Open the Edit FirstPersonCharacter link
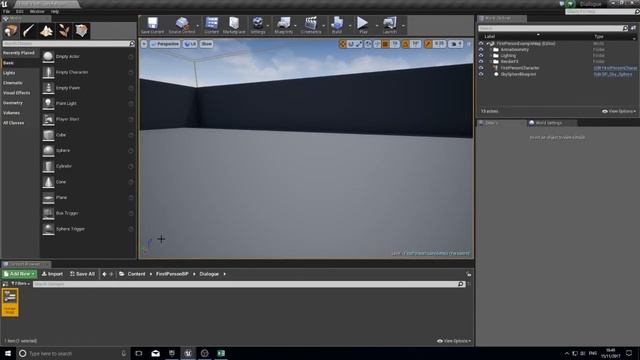640x360 pixels. (615, 68)
